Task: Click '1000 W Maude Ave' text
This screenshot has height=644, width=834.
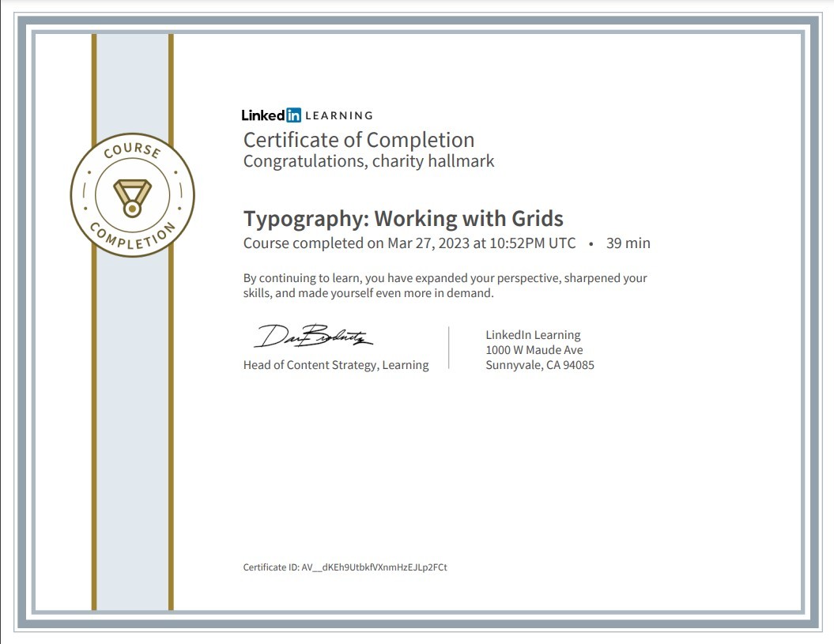Action: (x=534, y=350)
